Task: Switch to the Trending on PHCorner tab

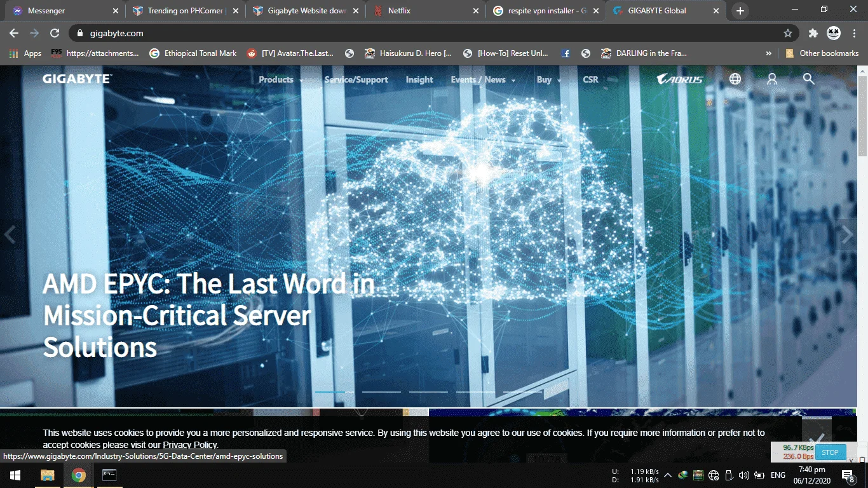Action: 184,11
